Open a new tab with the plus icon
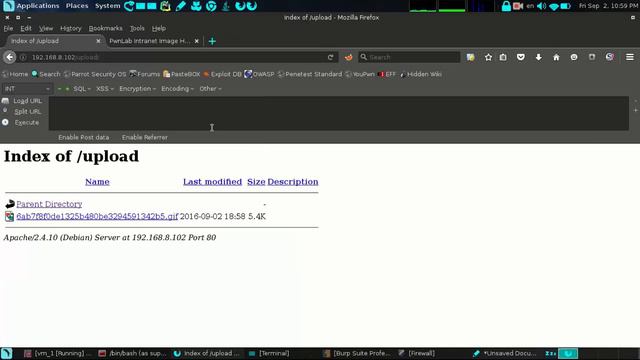640x360 pixels. 212,41
